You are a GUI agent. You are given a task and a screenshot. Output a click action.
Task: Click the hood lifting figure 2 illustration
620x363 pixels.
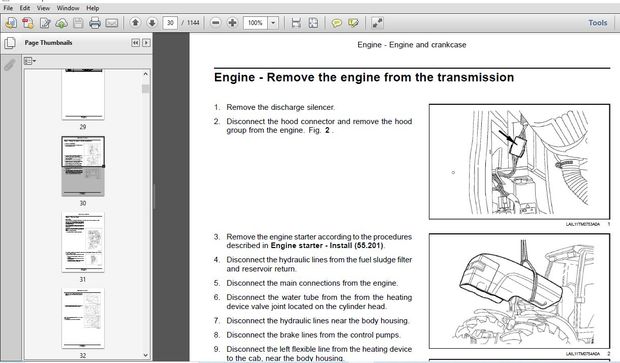pos(520,291)
